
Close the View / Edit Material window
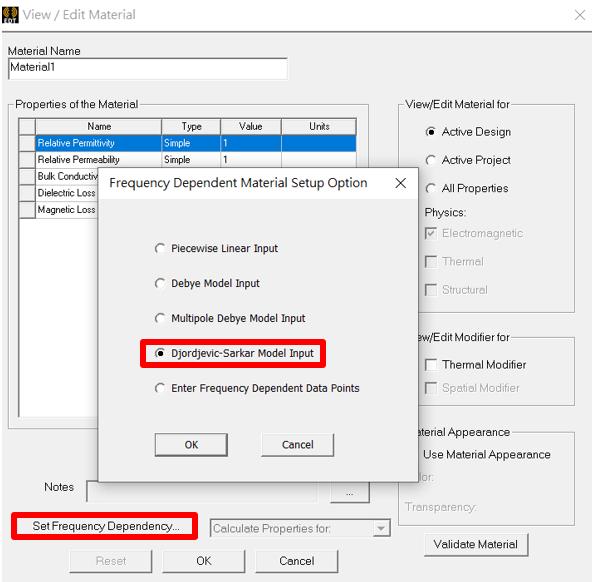tap(580, 15)
